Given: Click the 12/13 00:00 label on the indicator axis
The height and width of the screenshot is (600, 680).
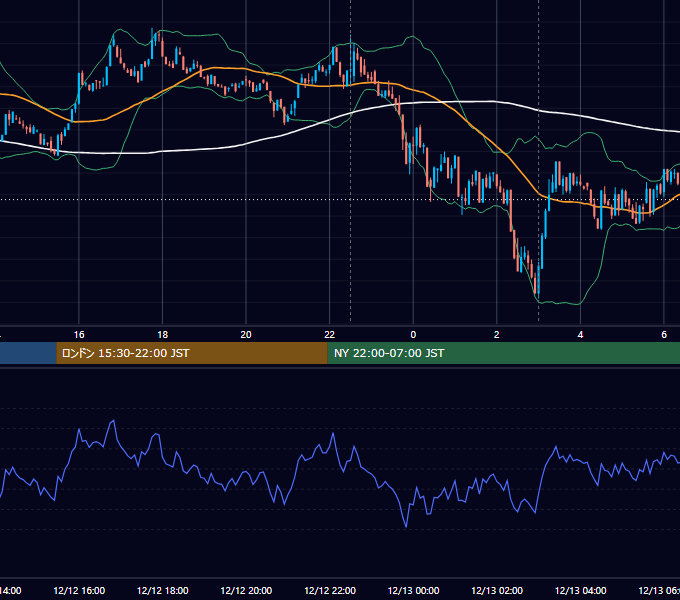Looking at the screenshot, I should click(x=413, y=590).
